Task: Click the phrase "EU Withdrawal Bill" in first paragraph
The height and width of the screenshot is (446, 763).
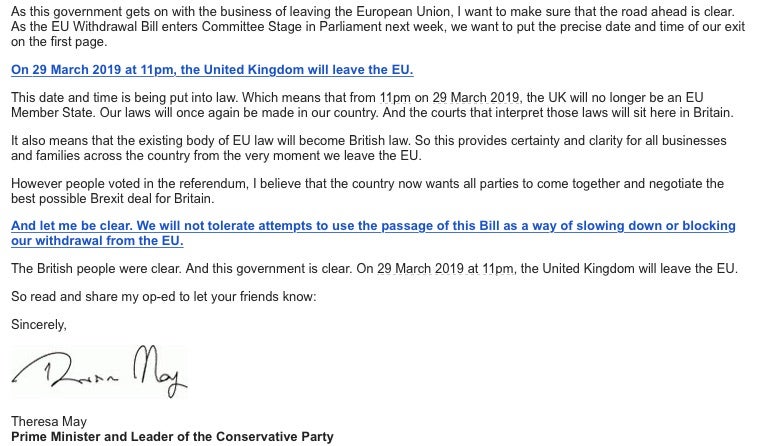Action: (105, 26)
